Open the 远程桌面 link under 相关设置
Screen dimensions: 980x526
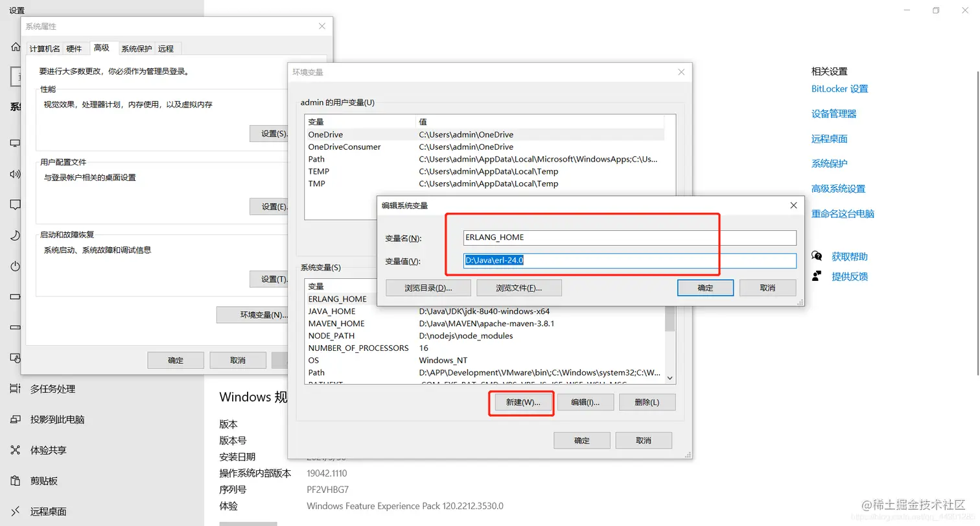click(830, 139)
